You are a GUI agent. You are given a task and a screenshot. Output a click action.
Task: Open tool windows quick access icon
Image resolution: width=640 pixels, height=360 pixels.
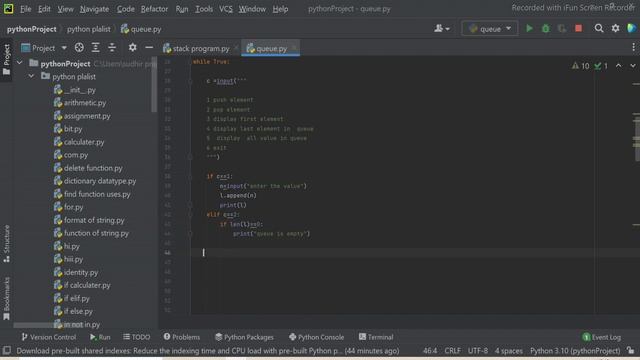(x=7, y=350)
